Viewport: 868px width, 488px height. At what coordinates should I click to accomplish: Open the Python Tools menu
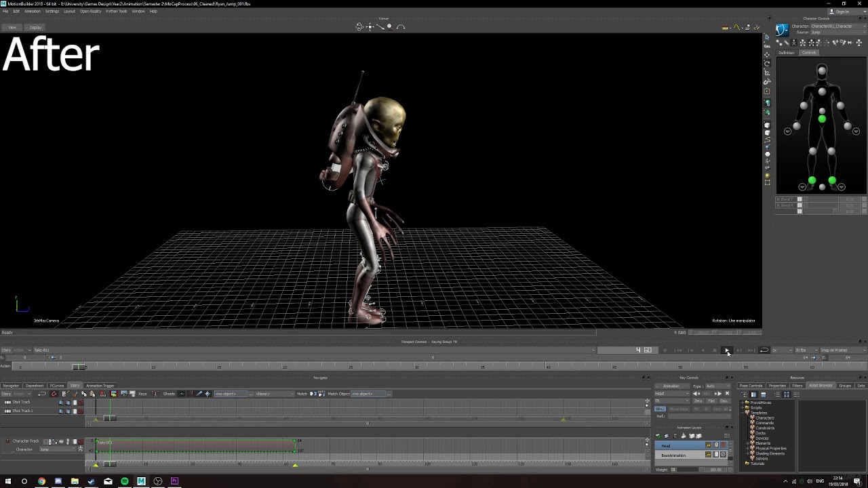[x=117, y=12]
